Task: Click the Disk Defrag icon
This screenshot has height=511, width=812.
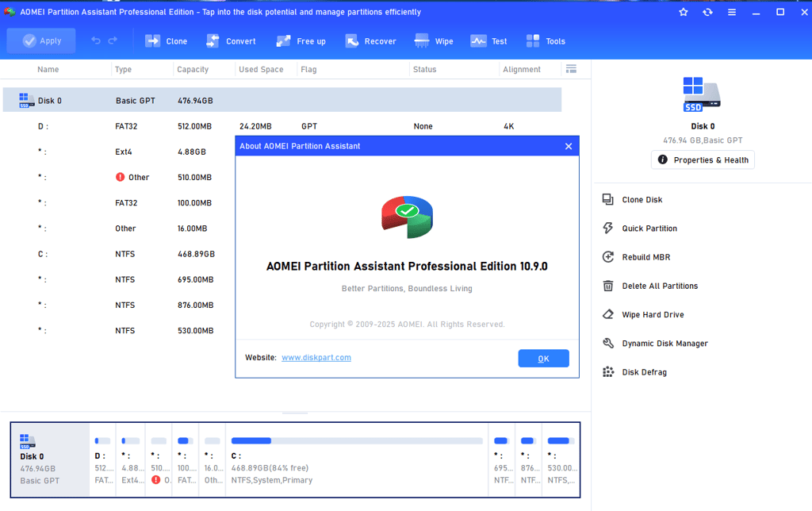Action: pos(608,372)
